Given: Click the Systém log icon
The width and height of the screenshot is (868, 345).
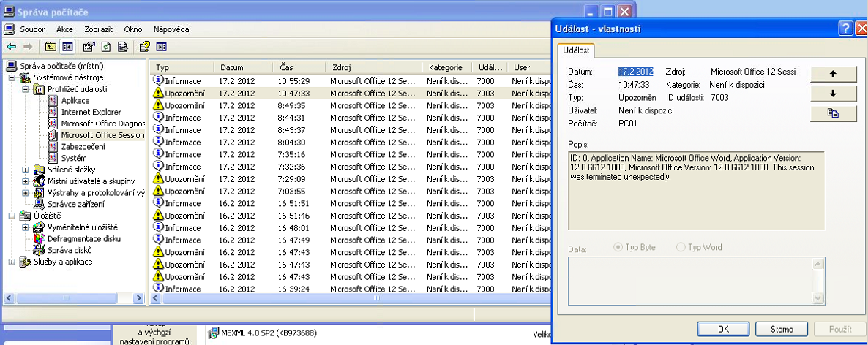Looking at the screenshot, I should coord(53,158).
